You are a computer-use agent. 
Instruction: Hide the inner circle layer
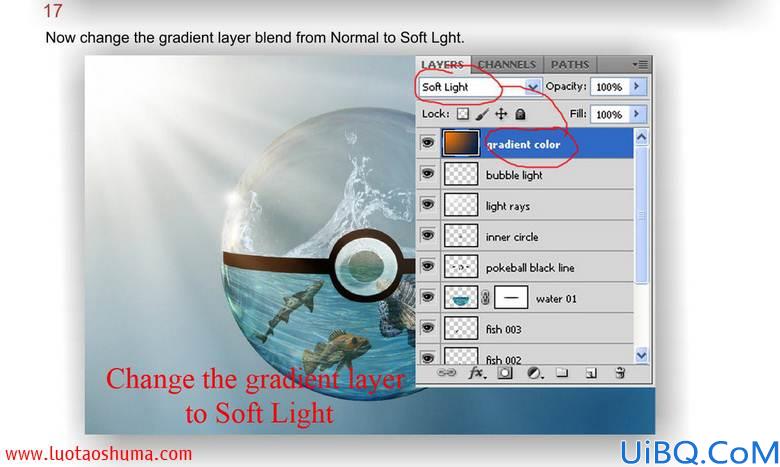pos(427,235)
